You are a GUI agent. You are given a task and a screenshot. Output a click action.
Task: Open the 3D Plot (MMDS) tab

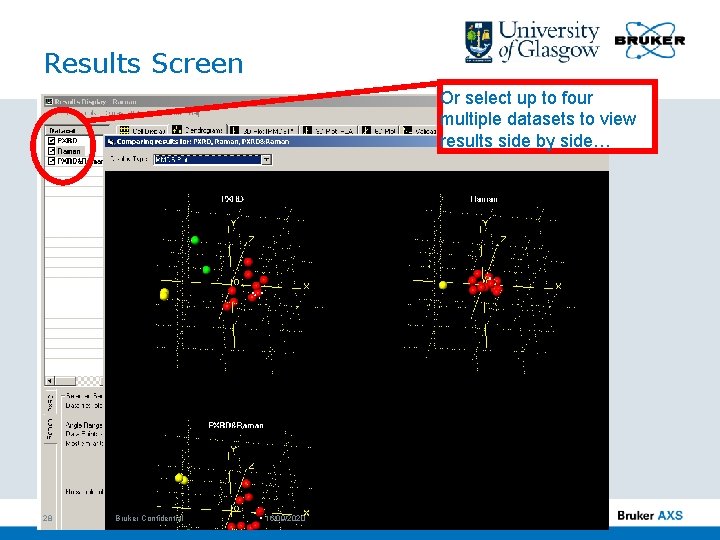[264, 130]
